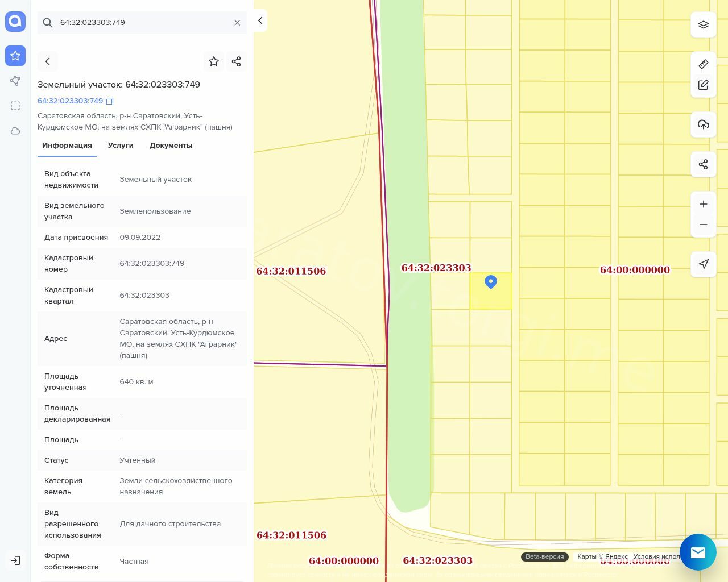Click the cloud upload icon on map
Image resolution: width=728 pixels, height=582 pixels.
[703, 124]
